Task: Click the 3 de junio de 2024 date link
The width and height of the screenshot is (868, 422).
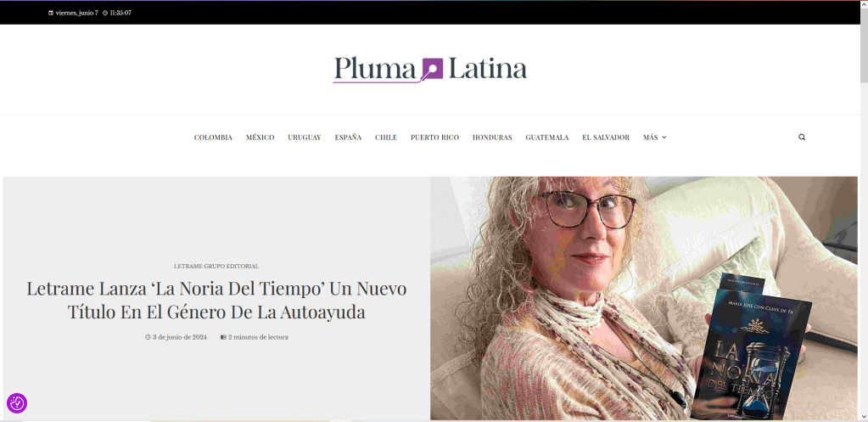Action: (180, 337)
